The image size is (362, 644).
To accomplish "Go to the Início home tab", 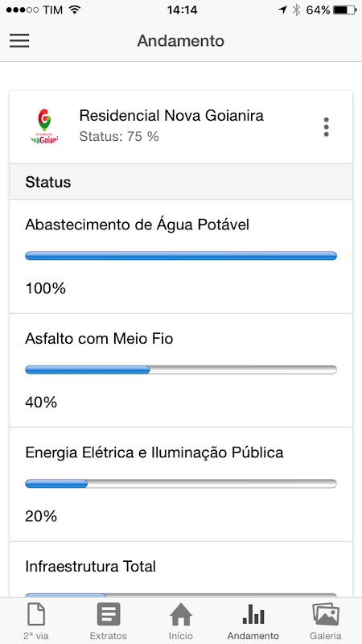I will (x=181, y=621).
